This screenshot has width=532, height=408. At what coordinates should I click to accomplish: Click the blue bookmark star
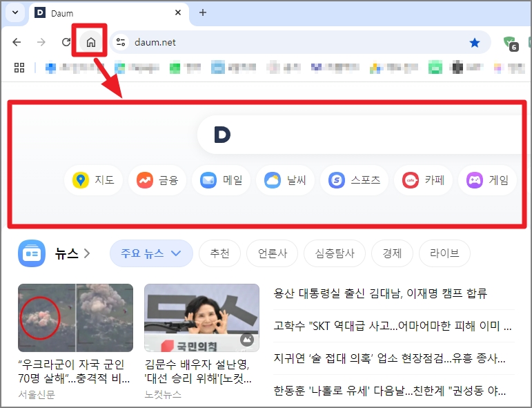click(475, 42)
